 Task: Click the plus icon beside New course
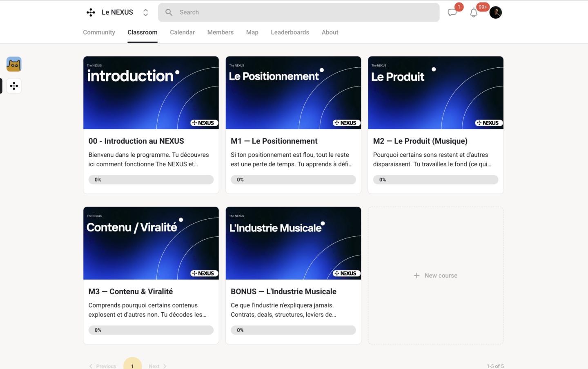tap(416, 276)
